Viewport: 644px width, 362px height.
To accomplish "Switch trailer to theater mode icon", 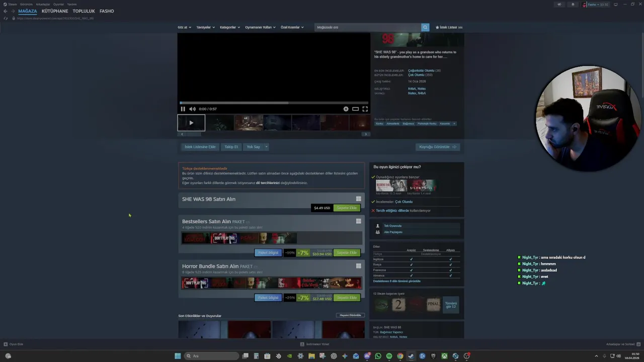I will pos(355,109).
